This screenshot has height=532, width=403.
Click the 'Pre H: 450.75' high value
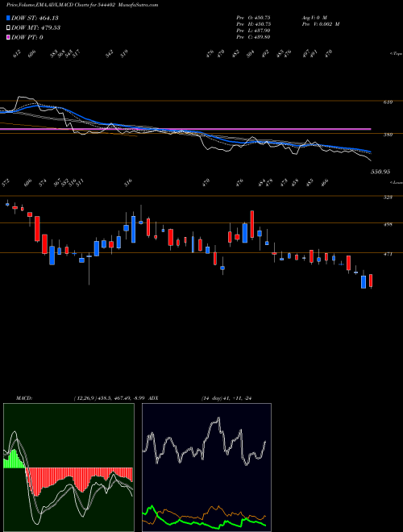tap(253, 24)
